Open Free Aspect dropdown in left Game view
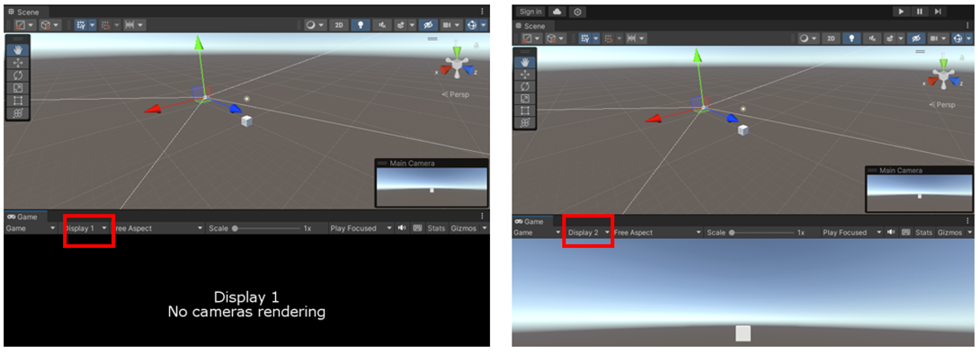980x354 pixels. click(x=157, y=228)
